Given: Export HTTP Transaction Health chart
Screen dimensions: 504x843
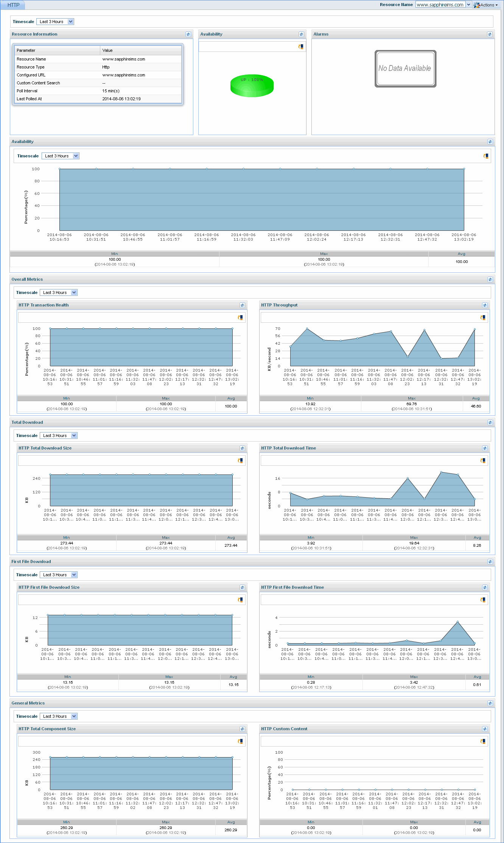Looking at the screenshot, I should pyautogui.click(x=240, y=317).
